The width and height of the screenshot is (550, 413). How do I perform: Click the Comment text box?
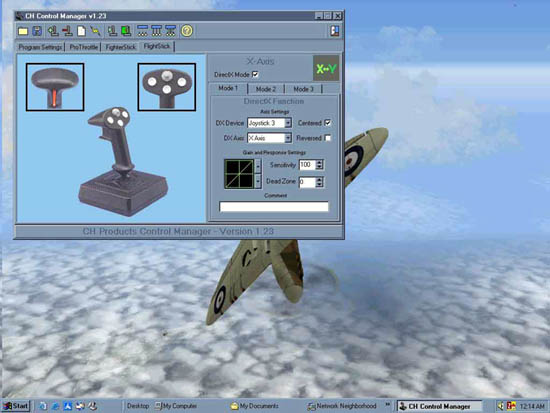click(274, 207)
